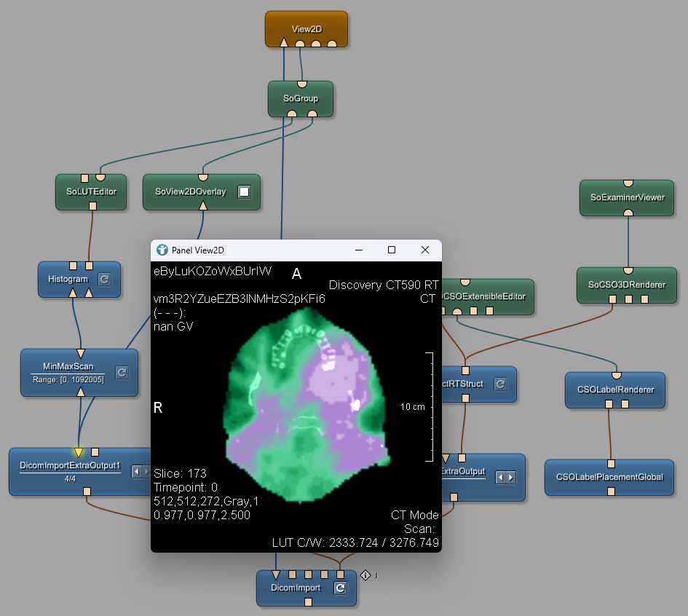
Task: Select the SoGroup module node
Action: tap(300, 98)
